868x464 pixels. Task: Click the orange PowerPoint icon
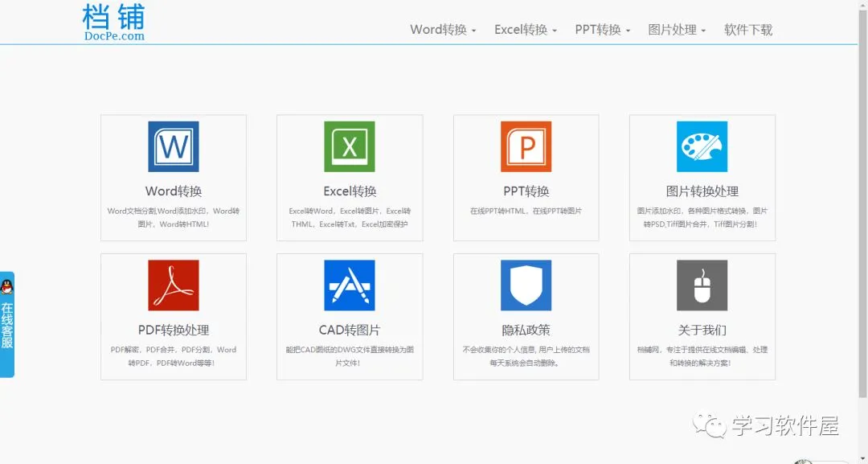point(526,146)
